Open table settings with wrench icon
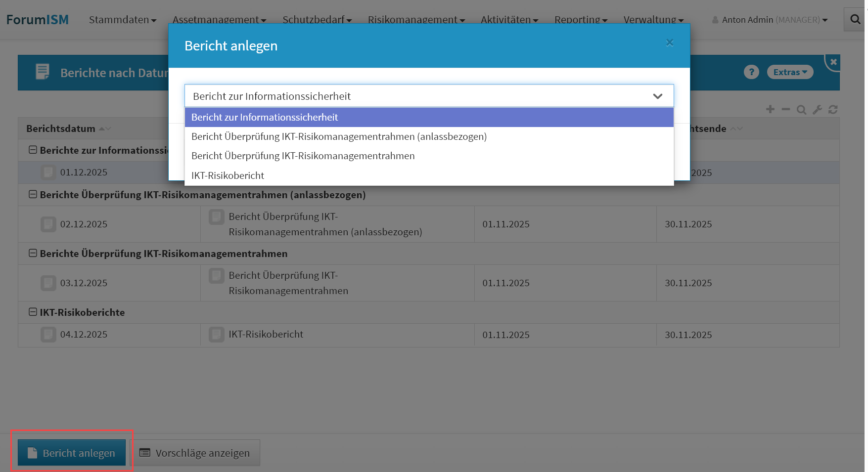The image size is (868, 472). click(817, 110)
